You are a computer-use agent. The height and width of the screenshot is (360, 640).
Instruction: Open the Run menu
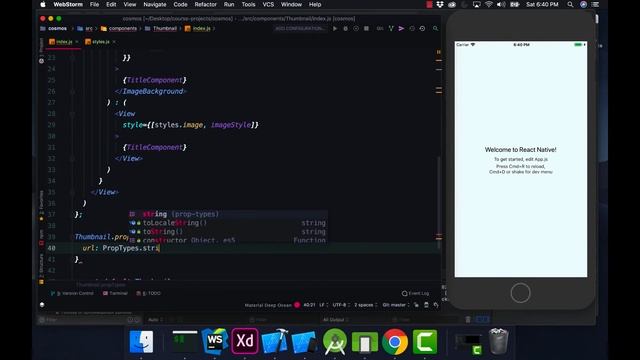[x=229, y=4]
